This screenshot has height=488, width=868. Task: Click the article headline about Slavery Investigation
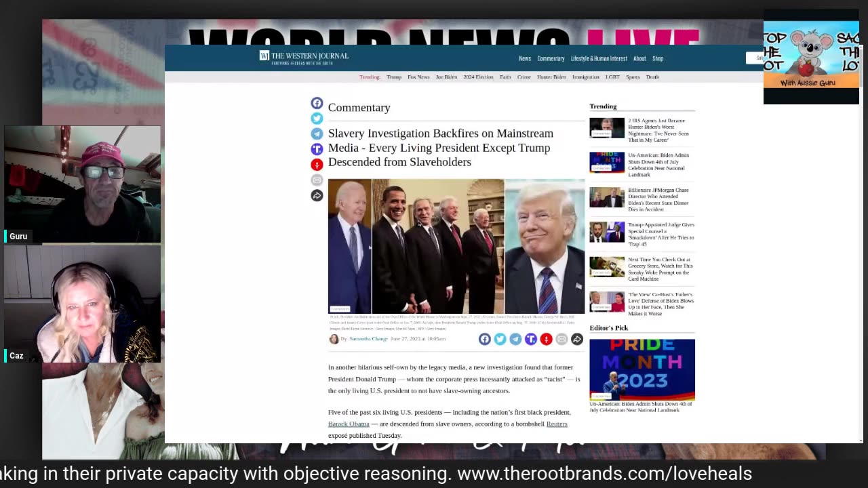[x=441, y=148]
